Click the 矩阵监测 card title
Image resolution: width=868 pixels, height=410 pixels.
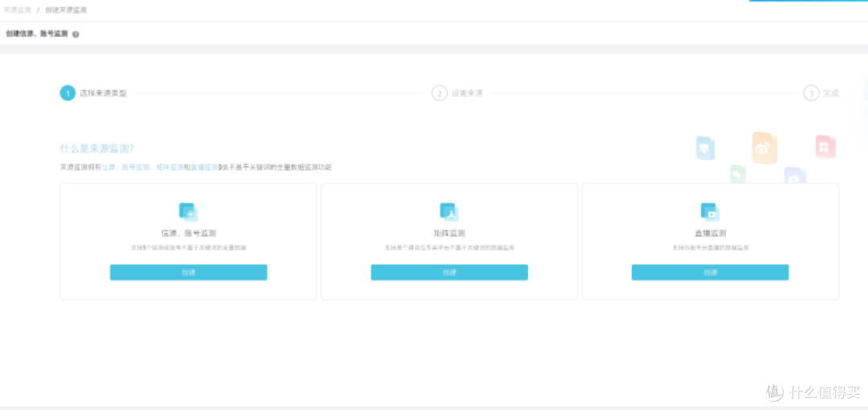click(x=449, y=233)
